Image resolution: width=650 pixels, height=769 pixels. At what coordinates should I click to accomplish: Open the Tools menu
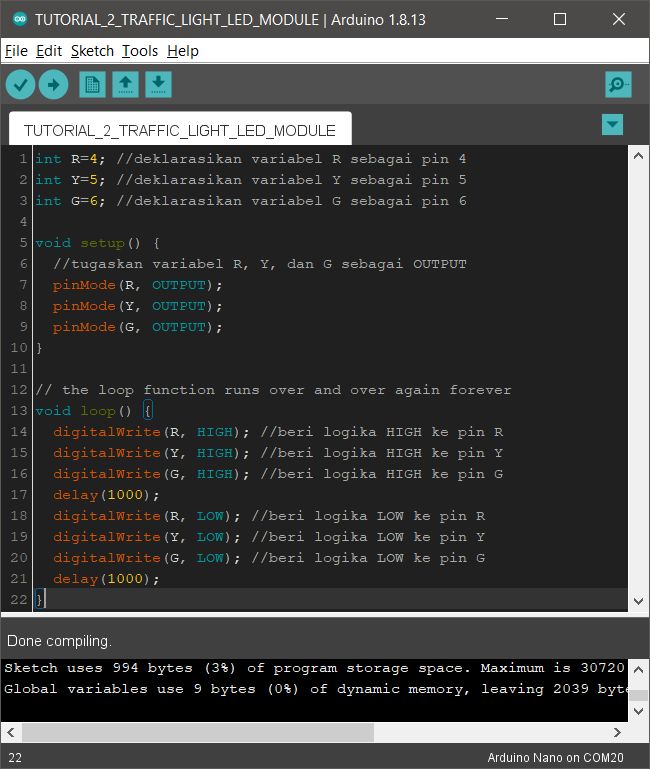[140, 51]
